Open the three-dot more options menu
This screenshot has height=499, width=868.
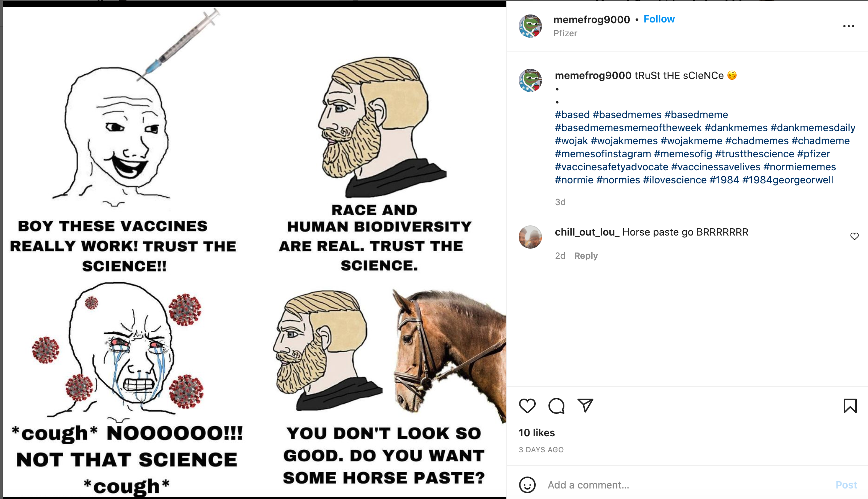(848, 26)
